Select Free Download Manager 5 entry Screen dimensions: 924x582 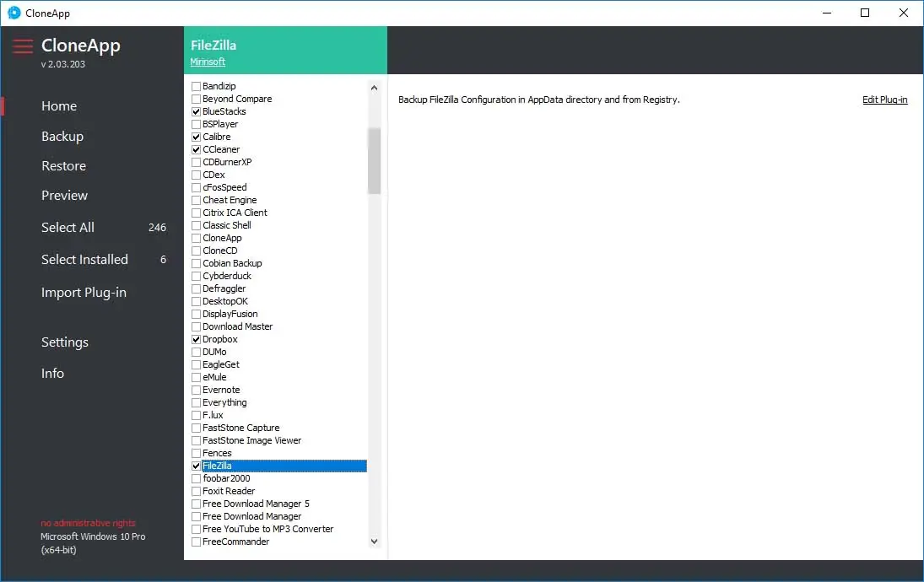tap(256, 504)
